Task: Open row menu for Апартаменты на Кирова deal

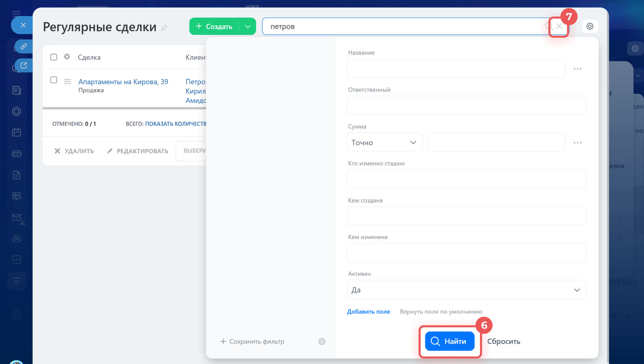Action: pos(67,81)
